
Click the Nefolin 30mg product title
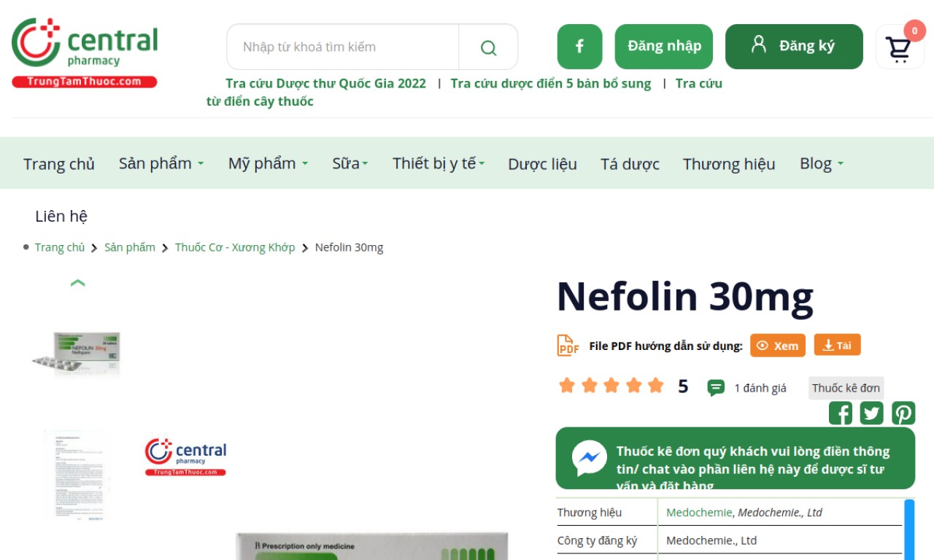(685, 297)
